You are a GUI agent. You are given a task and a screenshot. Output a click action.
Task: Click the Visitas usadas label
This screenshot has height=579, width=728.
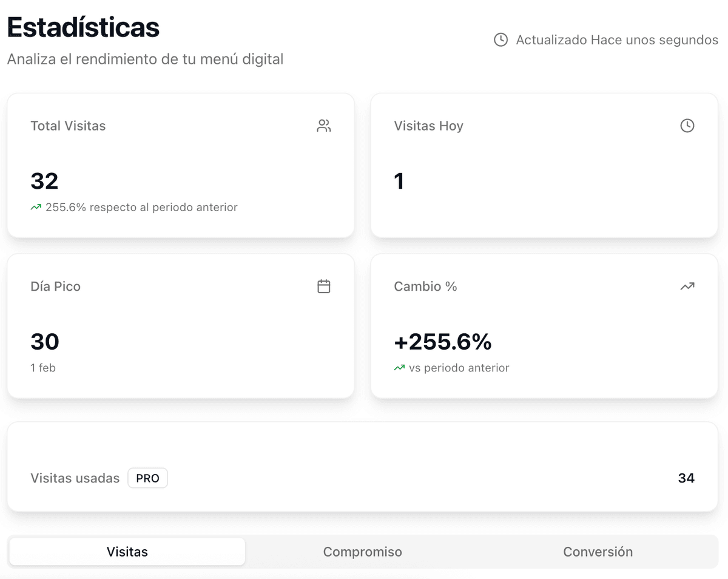point(75,478)
